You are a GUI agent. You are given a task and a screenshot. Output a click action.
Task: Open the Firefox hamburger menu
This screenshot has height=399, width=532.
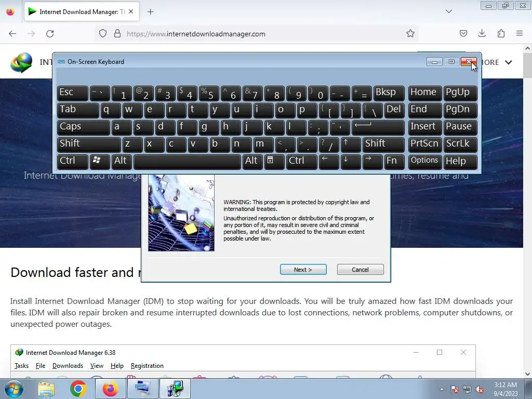520,34
